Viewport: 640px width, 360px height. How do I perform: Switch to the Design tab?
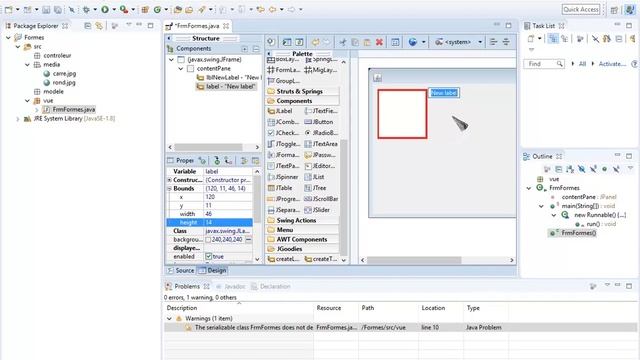tap(212, 270)
